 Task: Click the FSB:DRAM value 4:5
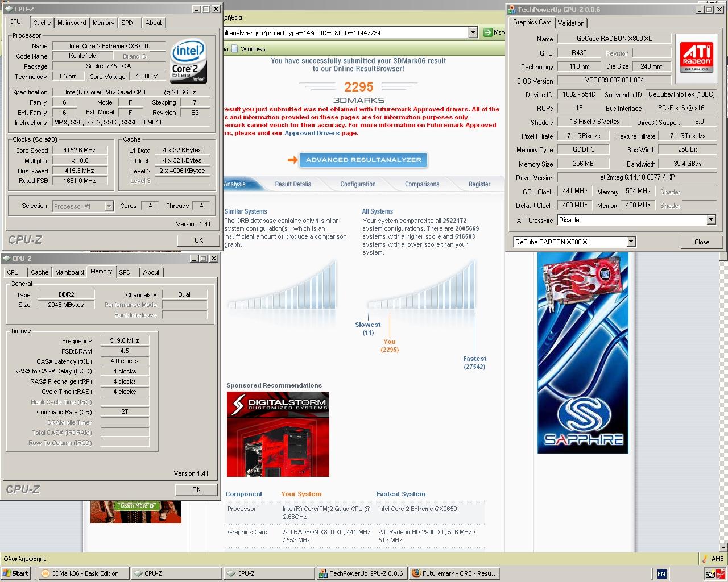(x=125, y=351)
